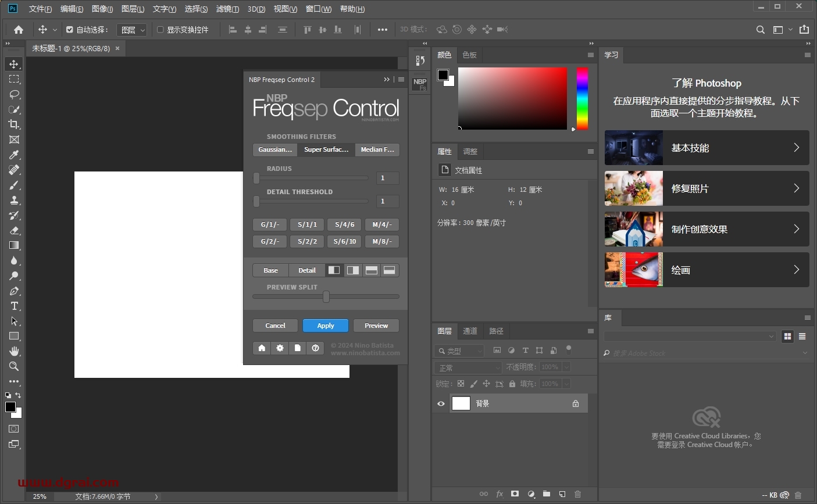Open the 图层 auto-select dropdown
The width and height of the screenshot is (817, 504).
point(131,30)
